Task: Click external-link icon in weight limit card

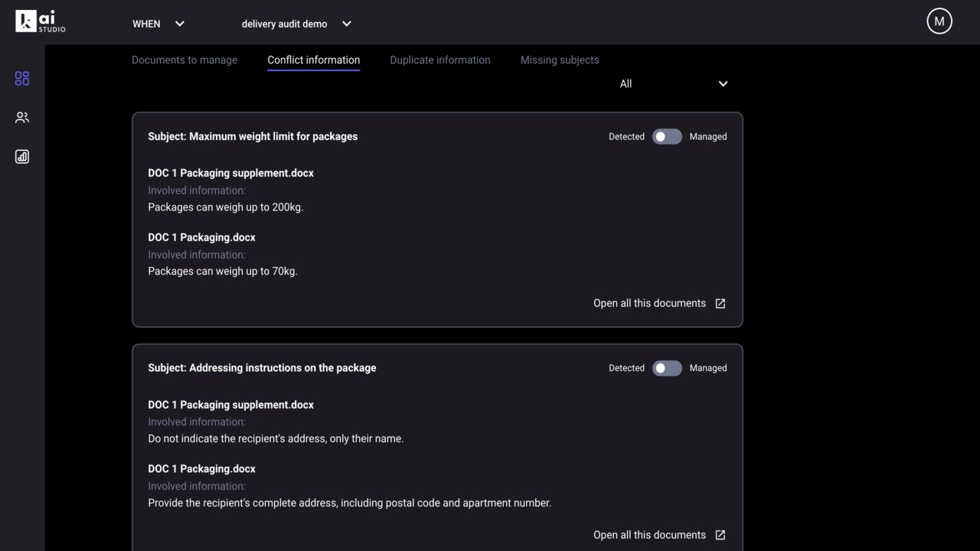Action: click(720, 304)
